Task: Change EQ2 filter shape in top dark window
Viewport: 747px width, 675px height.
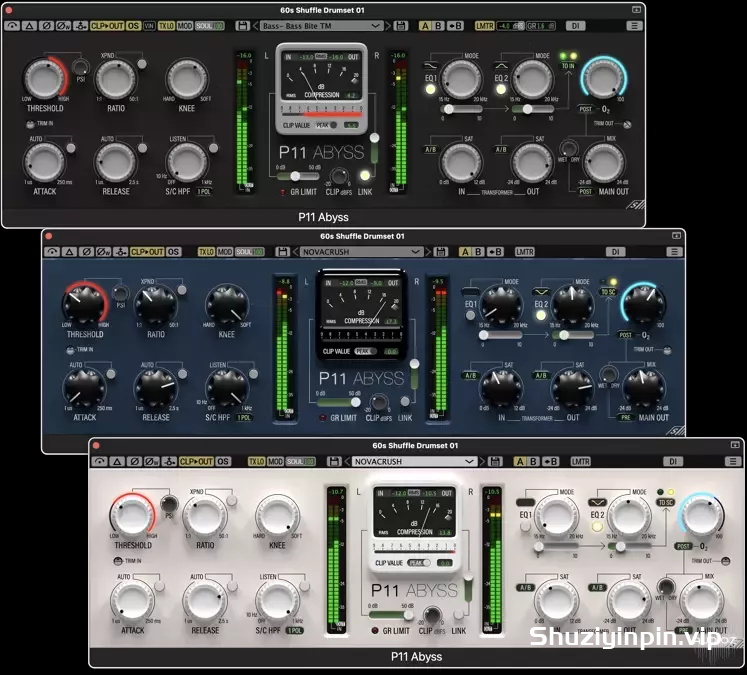Action: [501, 65]
